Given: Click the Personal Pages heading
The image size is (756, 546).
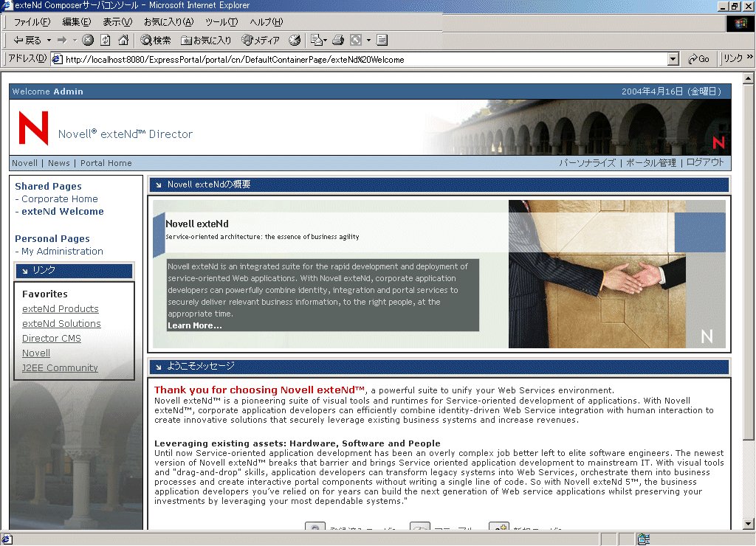Looking at the screenshot, I should (x=52, y=239).
